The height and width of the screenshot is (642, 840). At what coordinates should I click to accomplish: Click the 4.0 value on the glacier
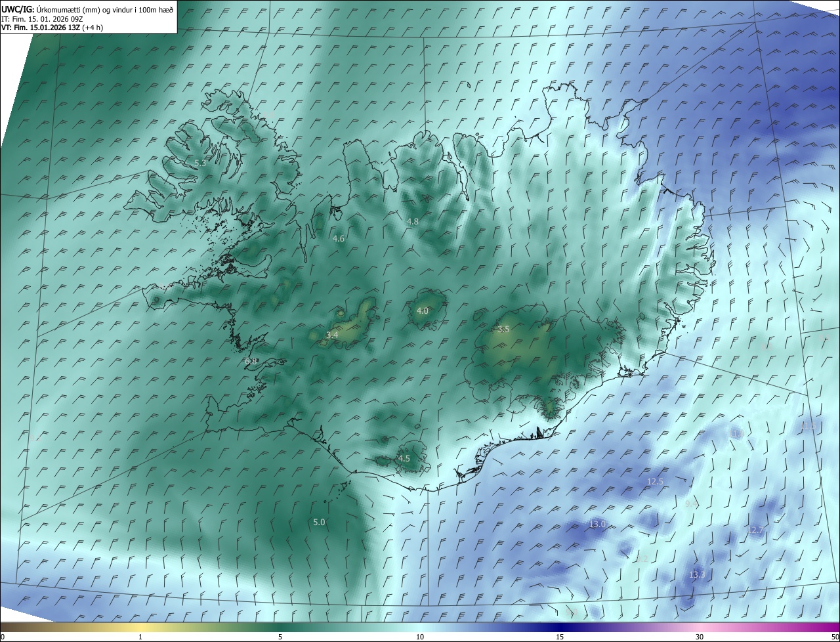click(x=423, y=311)
